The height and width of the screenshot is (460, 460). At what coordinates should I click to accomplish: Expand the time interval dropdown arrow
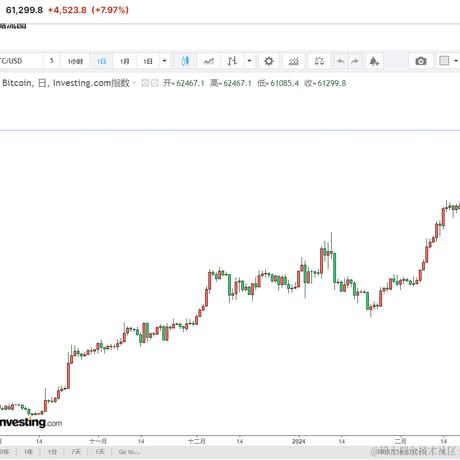(164, 61)
